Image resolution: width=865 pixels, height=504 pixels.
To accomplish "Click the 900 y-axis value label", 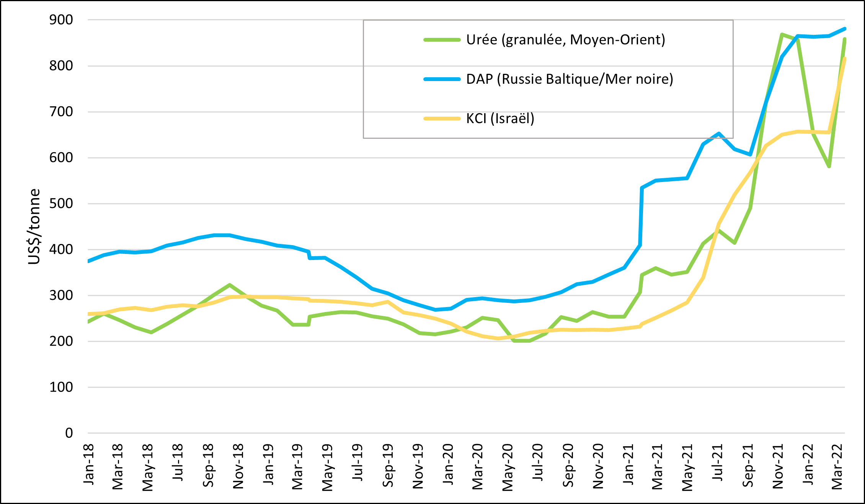I will tap(61, 20).
